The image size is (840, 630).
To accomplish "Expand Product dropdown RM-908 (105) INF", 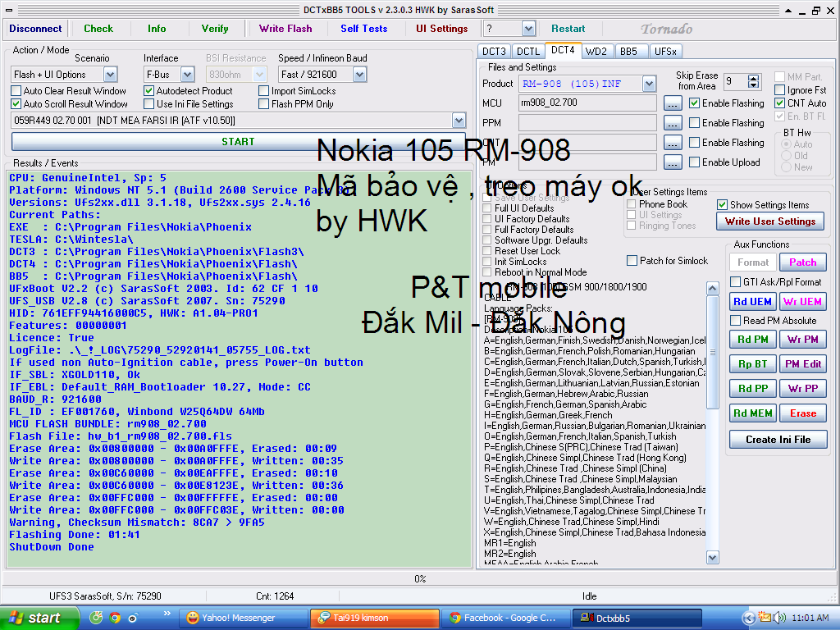I will (649, 84).
